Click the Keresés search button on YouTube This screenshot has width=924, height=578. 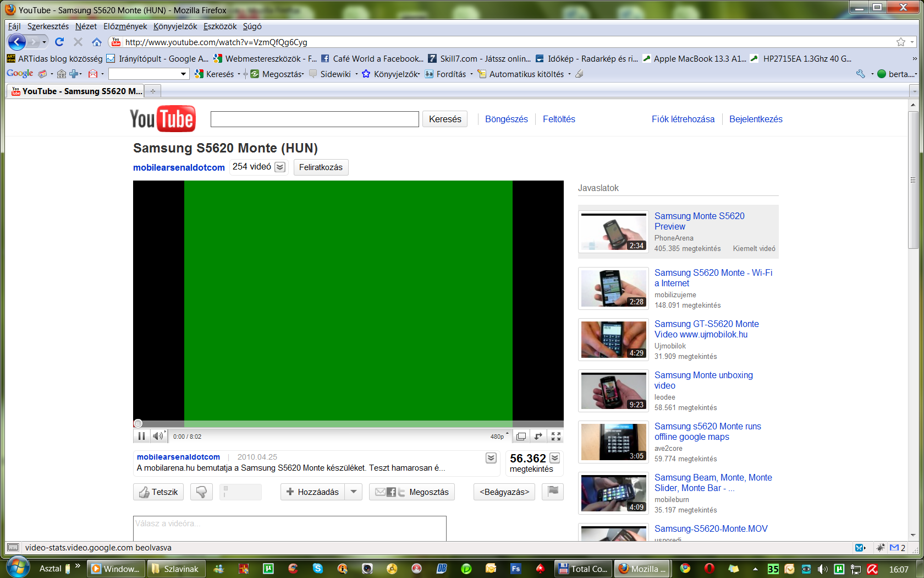coord(445,119)
